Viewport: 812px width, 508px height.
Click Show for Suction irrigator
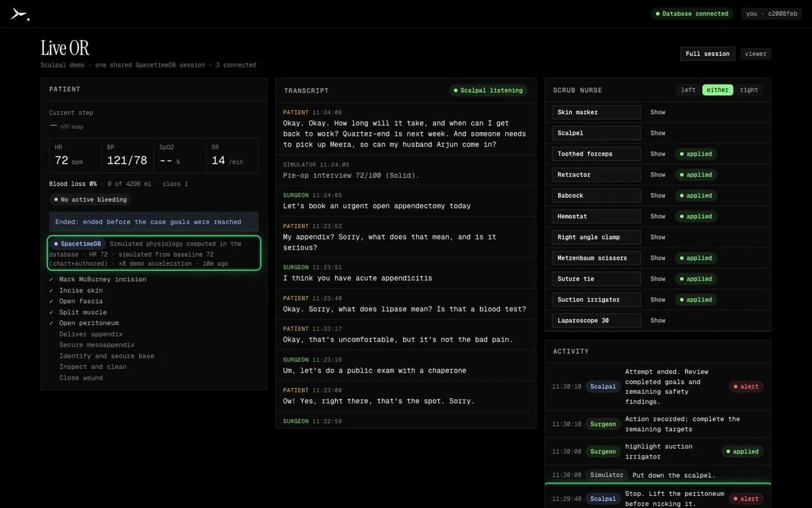658,300
